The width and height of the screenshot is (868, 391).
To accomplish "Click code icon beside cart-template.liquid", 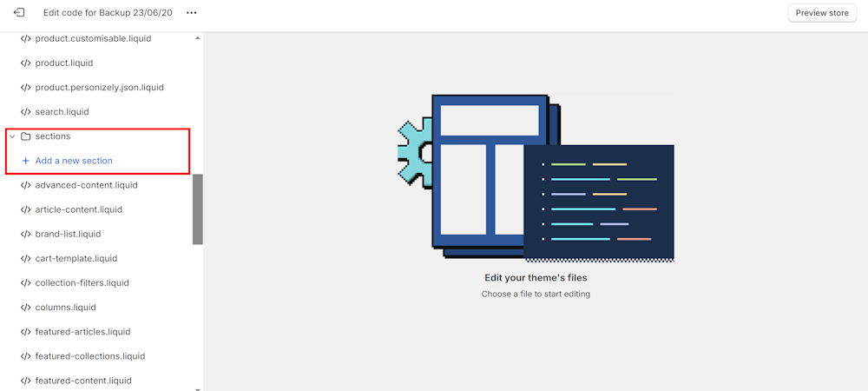I will tap(25, 258).
